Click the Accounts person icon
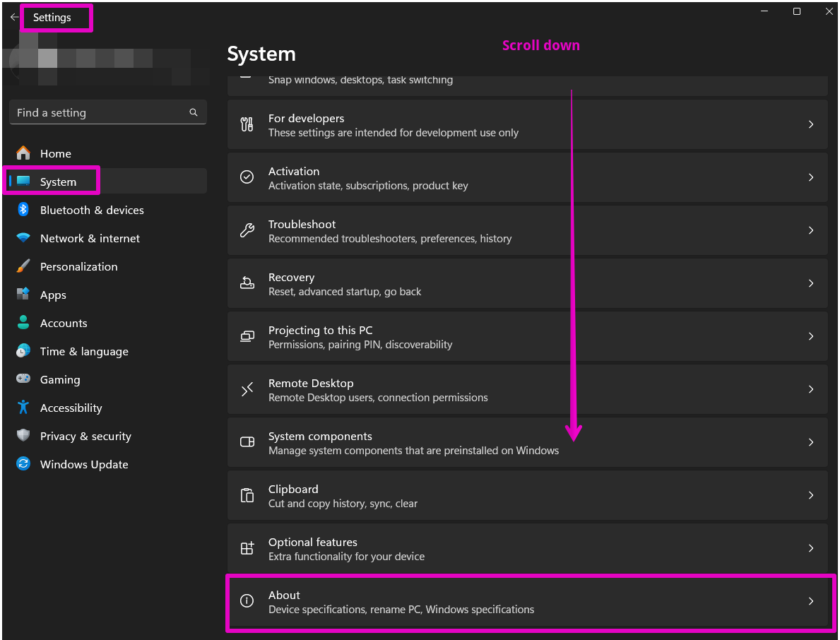 coord(23,322)
